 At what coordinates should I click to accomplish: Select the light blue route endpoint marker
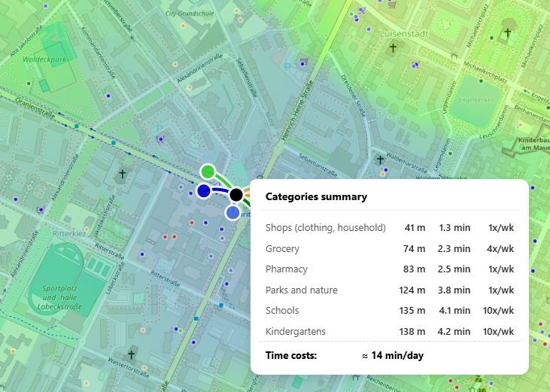[232, 212]
